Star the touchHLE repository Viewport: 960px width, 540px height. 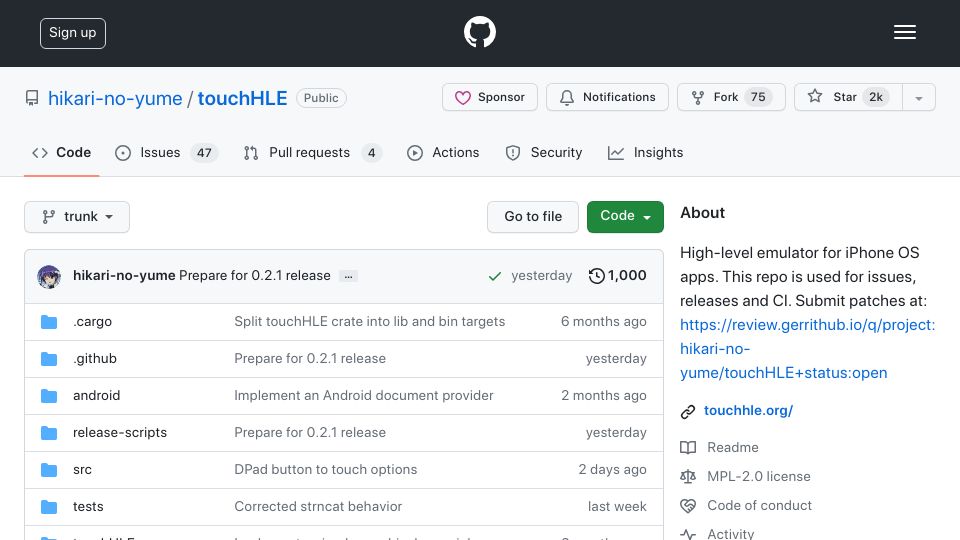point(848,97)
